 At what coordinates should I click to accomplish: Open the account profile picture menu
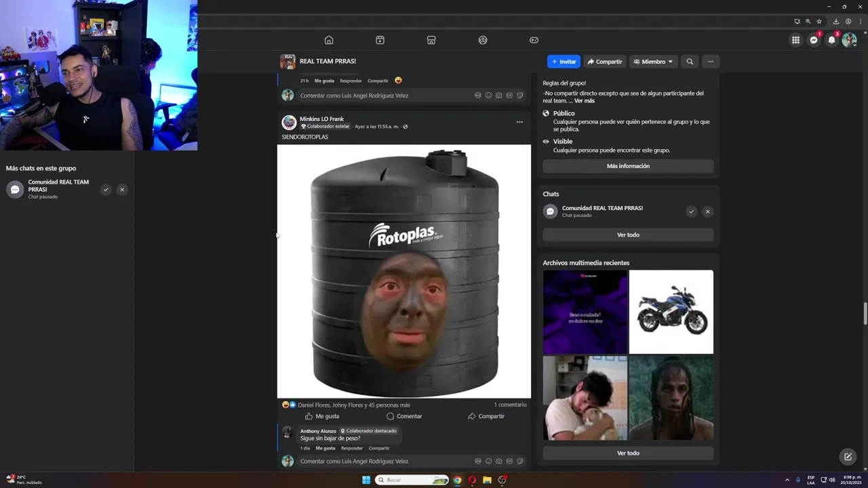tap(849, 40)
